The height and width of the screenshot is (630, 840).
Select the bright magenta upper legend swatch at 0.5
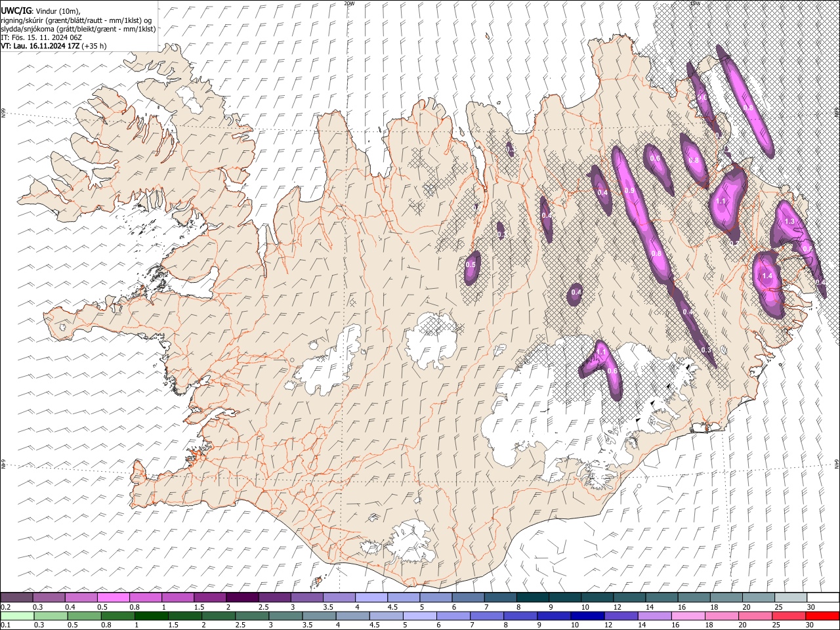(114, 598)
